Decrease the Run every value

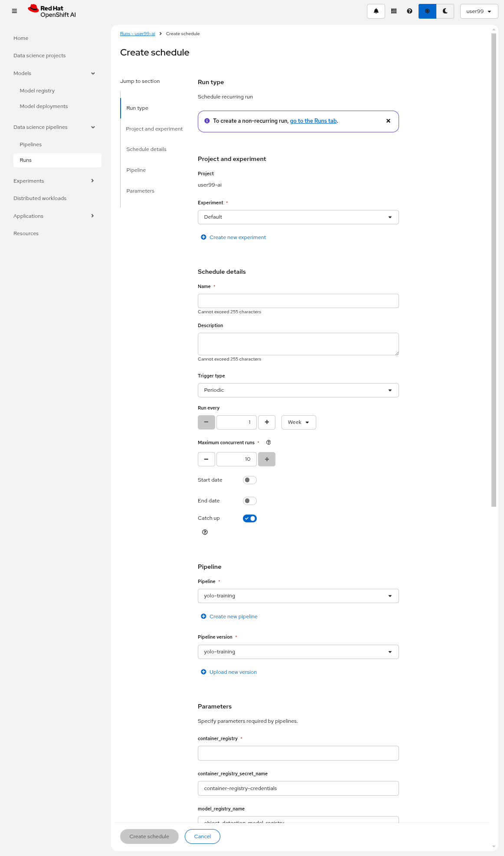click(x=206, y=423)
